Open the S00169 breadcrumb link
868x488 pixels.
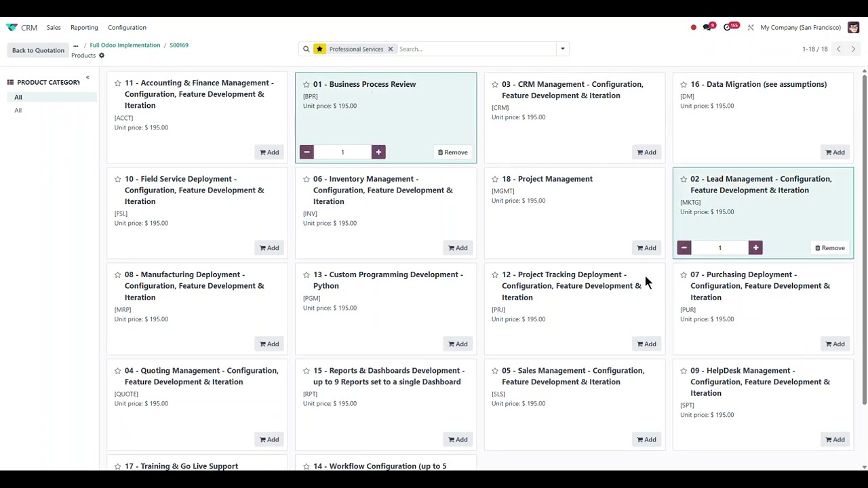[179, 45]
